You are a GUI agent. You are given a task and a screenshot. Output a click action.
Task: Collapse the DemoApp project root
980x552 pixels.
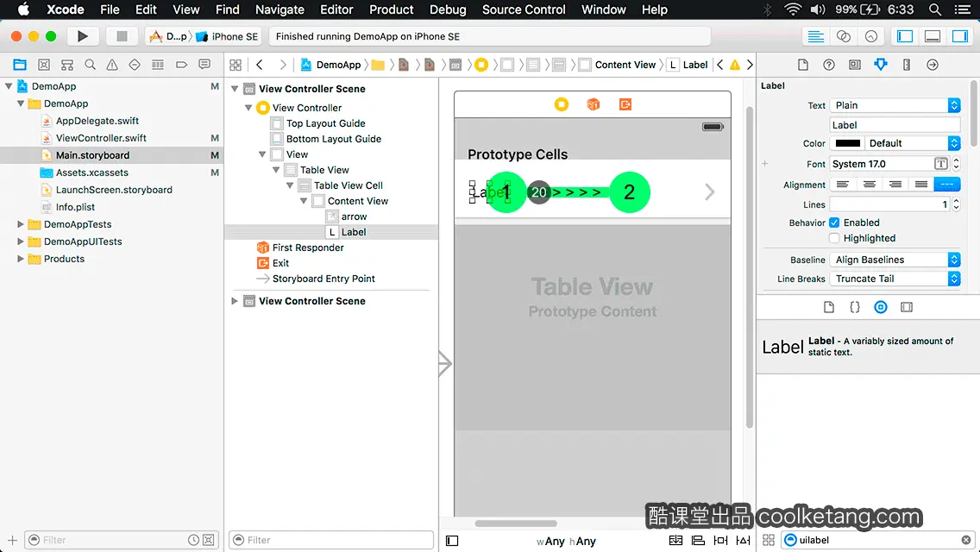coord(9,86)
